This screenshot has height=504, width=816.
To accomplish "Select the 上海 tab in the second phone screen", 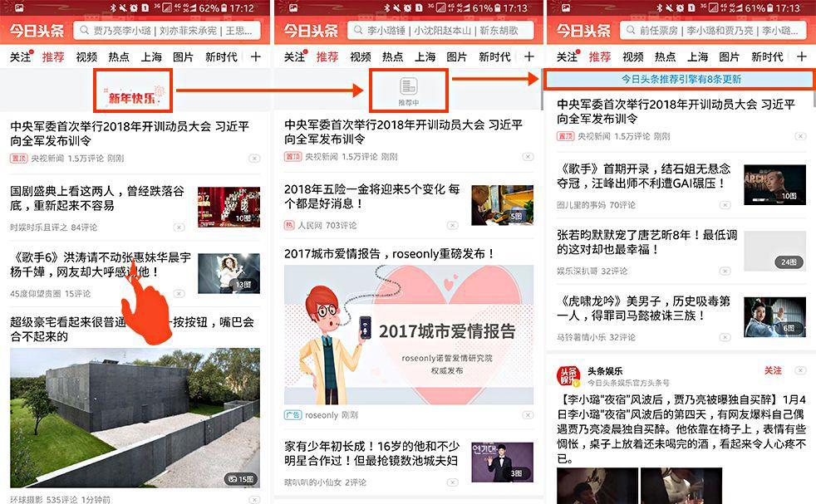I will coord(425,56).
